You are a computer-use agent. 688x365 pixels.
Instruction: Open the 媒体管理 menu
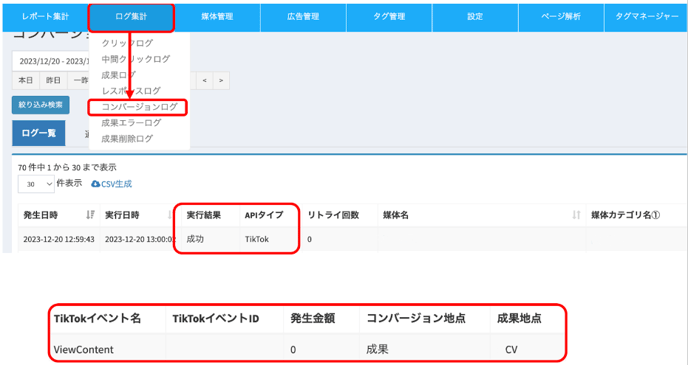click(217, 17)
